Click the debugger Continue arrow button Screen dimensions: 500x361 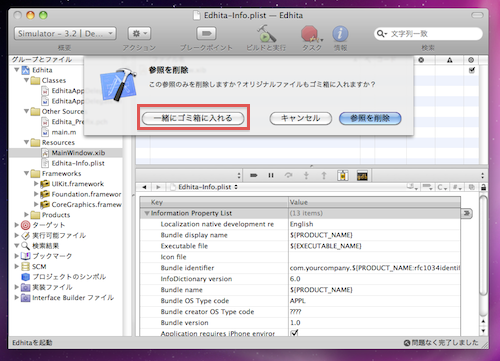[x=254, y=175]
